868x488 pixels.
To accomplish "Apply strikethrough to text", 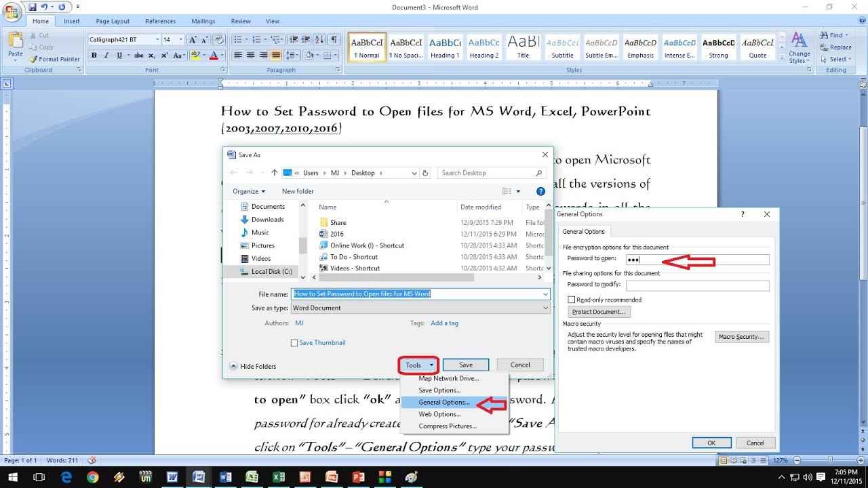I will [139, 56].
